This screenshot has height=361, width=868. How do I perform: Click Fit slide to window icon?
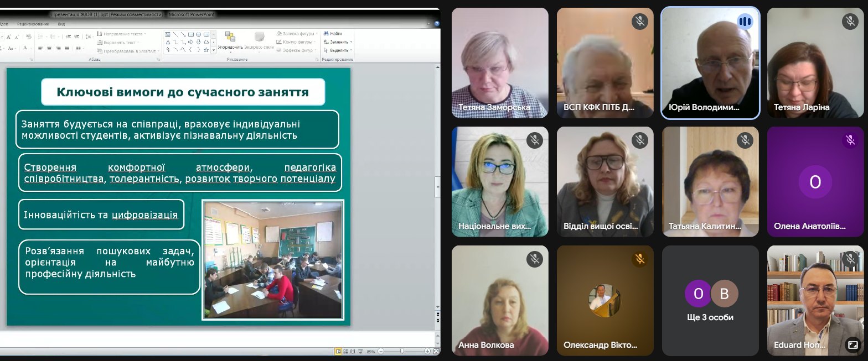coord(435,351)
